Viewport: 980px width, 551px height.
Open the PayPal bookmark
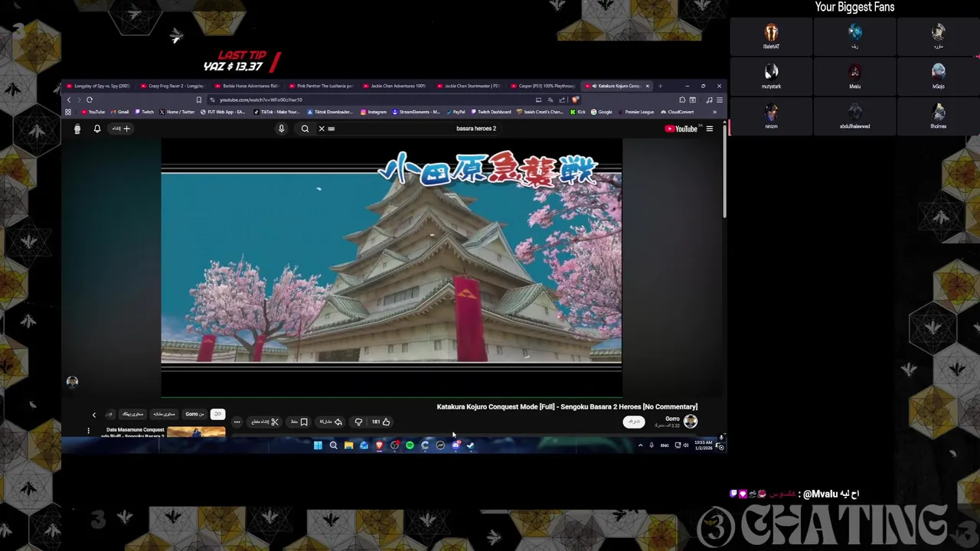[456, 112]
